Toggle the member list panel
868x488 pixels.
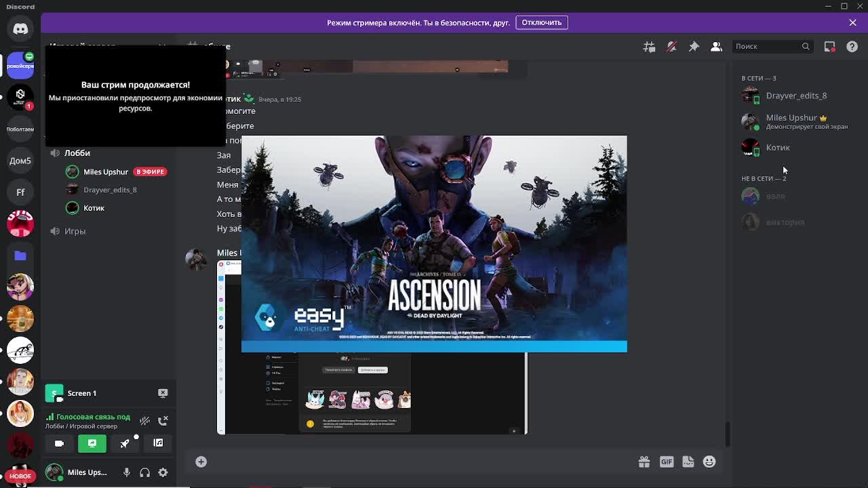[716, 46]
